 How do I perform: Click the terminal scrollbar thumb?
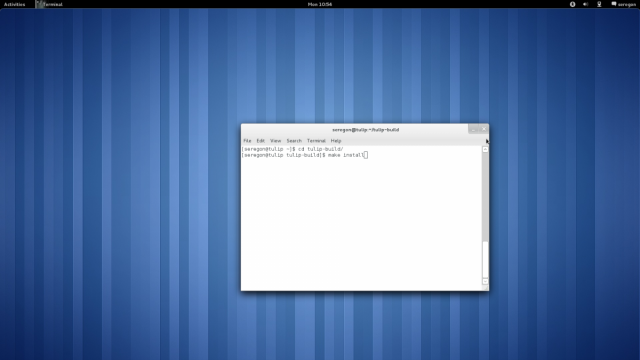[485, 260]
